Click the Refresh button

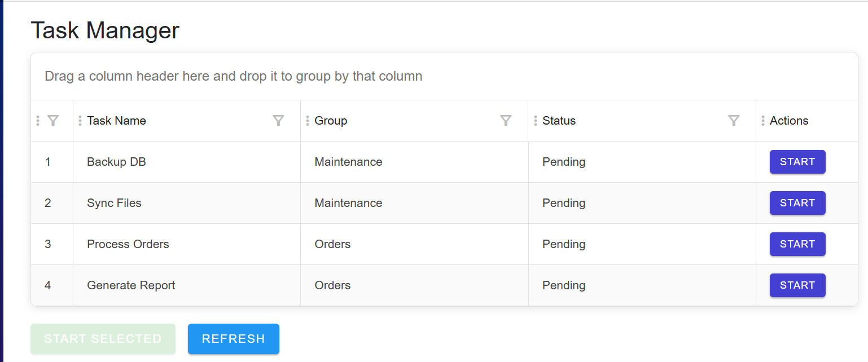[x=234, y=339]
